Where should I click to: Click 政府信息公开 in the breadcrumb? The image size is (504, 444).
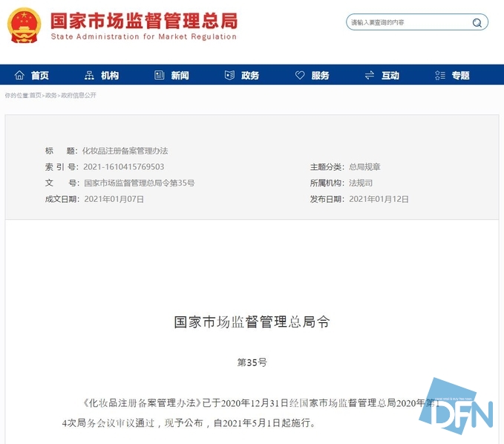(x=79, y=95)
